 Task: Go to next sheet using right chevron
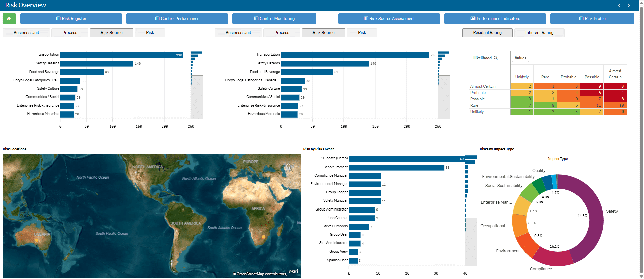click(629, 5)
